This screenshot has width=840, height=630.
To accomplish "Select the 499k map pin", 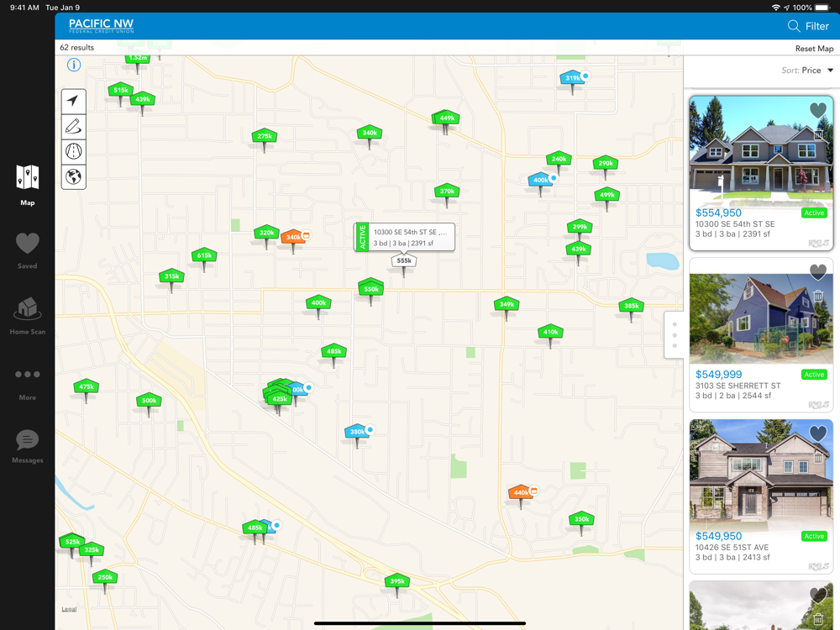I will [607, 195].
